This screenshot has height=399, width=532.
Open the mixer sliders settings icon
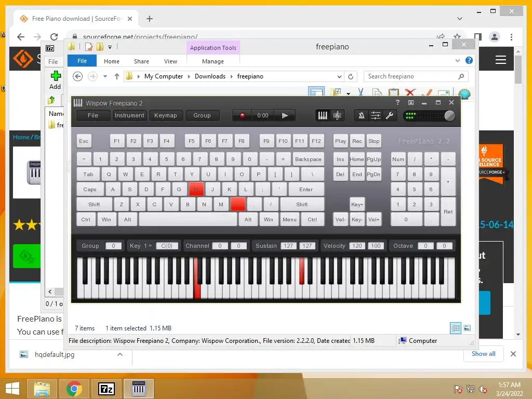pyautogui.click(x=376, y=116)
